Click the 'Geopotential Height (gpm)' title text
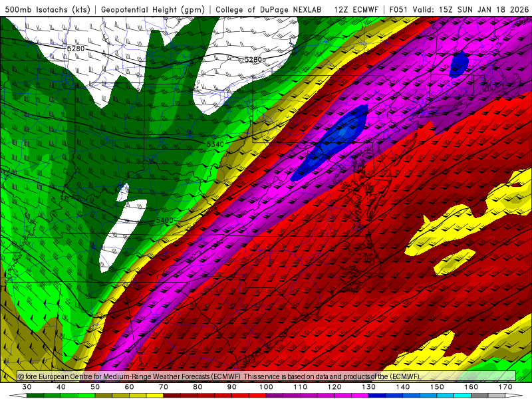The image size is (532, 399). [153, 9]
